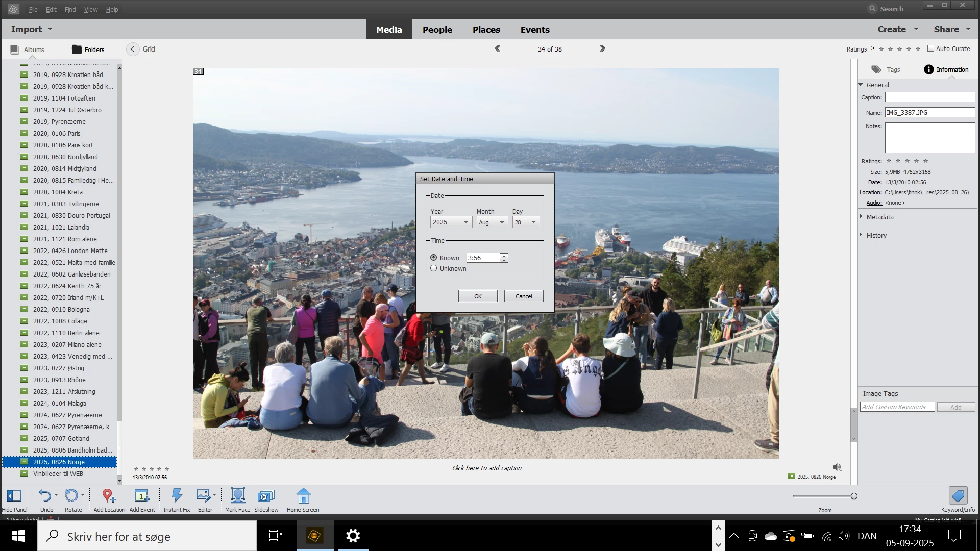Open the Instant Fix lightning icon
Screen dimensions: 980x551
click(177, 496)
